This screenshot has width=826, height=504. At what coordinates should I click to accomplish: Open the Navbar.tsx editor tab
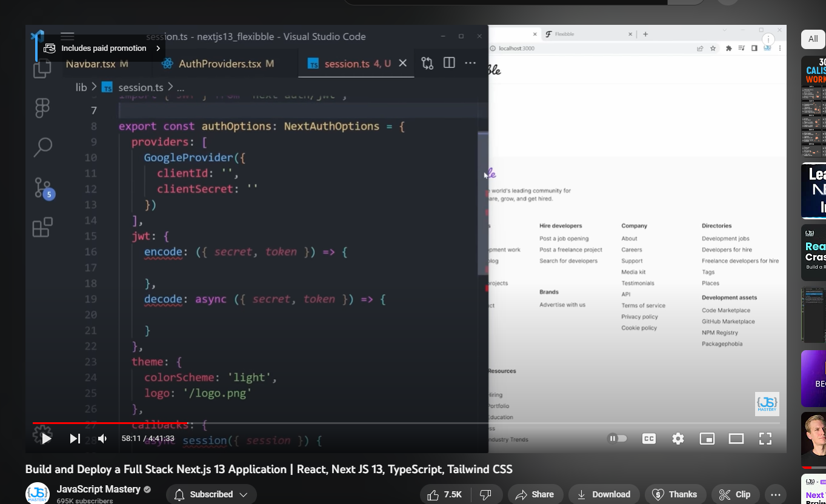[96, 64]
